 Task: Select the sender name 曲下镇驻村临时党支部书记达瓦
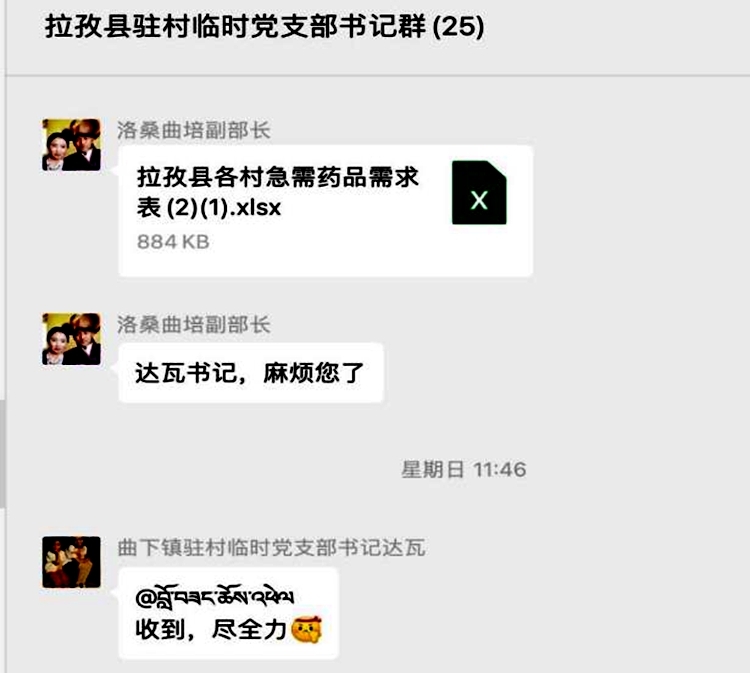[x=271, y=548]
